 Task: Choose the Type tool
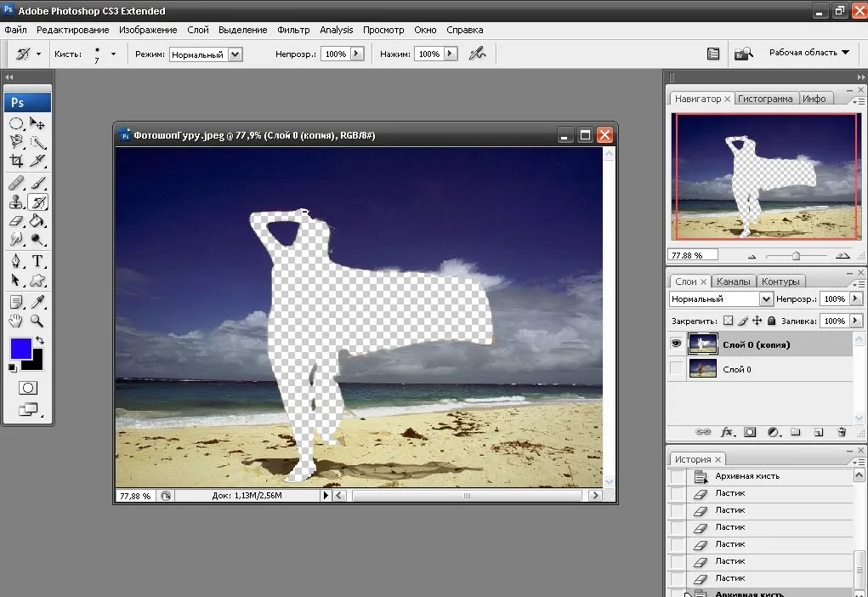[37, 261]
